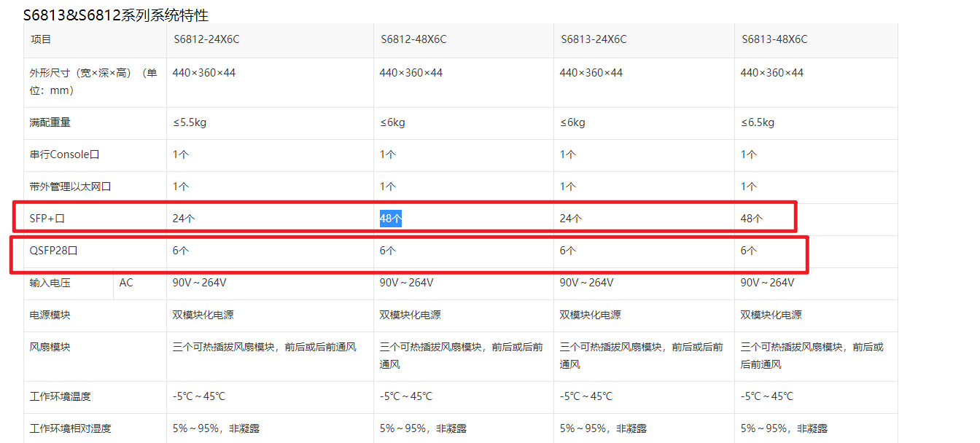
Task: Click the highlighted 48个 under S6812-48X6C
Action: (391, 219)
